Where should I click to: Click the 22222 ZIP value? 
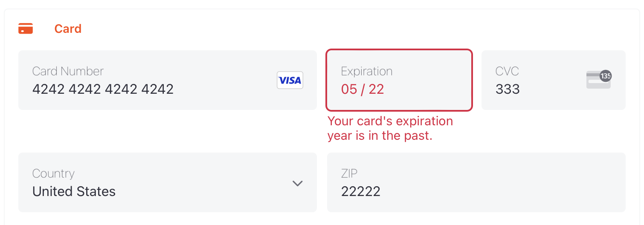[x=361, y=191]
